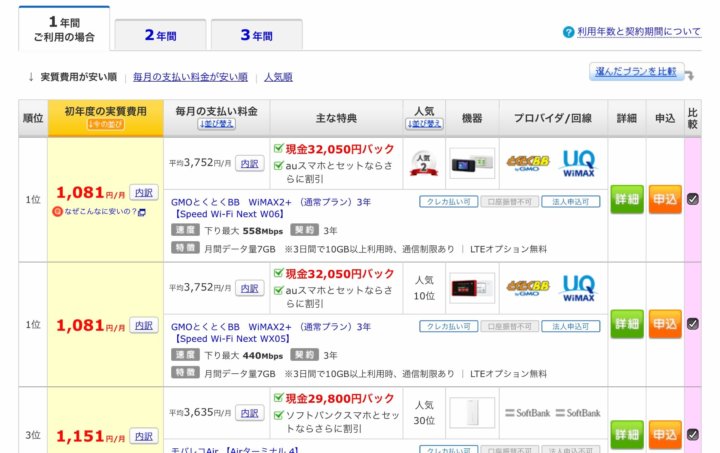Screen dimensions: 720x453
Task: Click 法人申込可 tag in W06 row
Action: (571, 201)
